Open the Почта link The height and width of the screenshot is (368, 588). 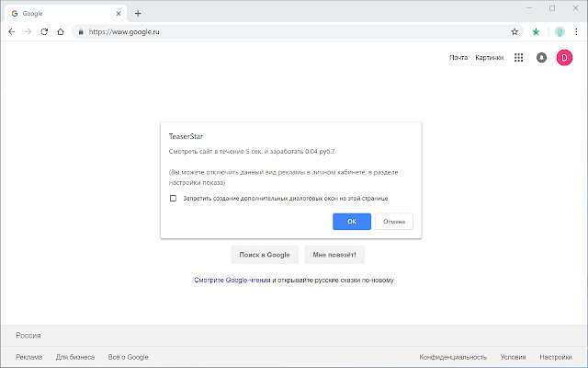(458, 57)
